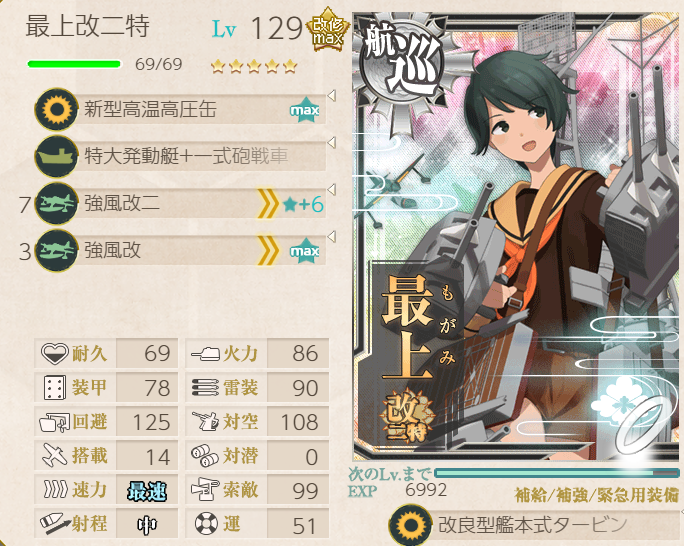Select the 強風改二 equipment slot
This screenshot has width=684, height=546.
click(181, 204)
